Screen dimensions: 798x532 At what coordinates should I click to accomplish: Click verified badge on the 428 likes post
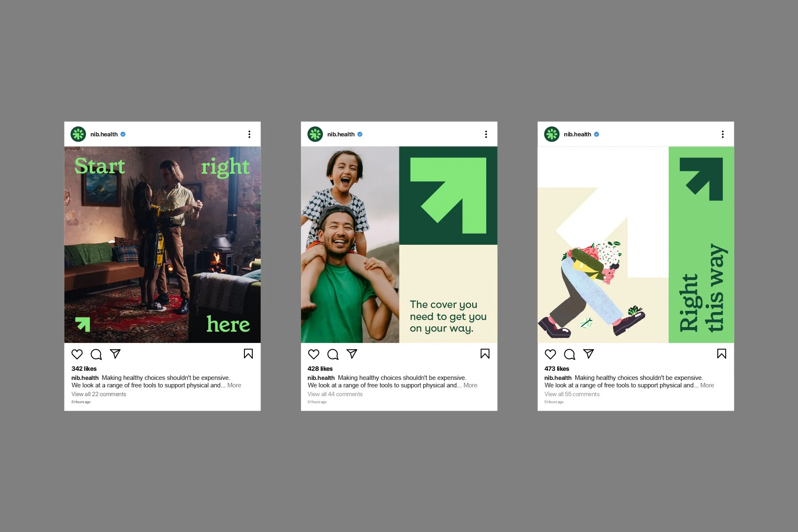360,134
